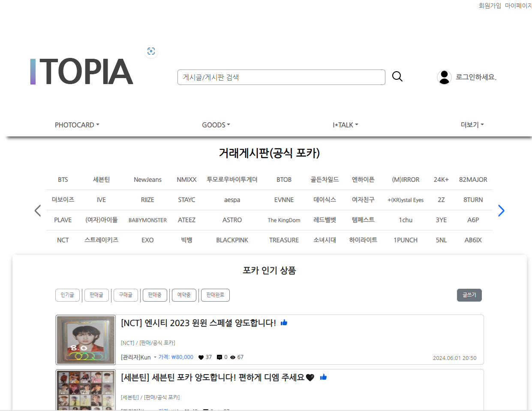Select EXO in artist list
The image size is (532, 411).
(x=147, y=240)
